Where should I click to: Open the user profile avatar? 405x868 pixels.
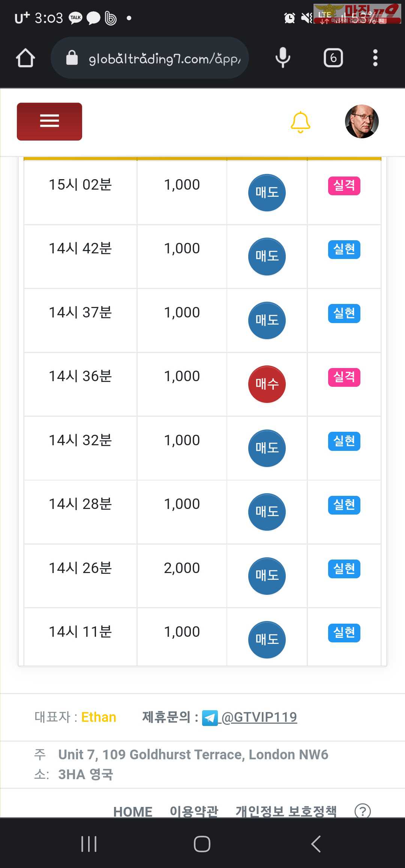click(x=361, y=121)
